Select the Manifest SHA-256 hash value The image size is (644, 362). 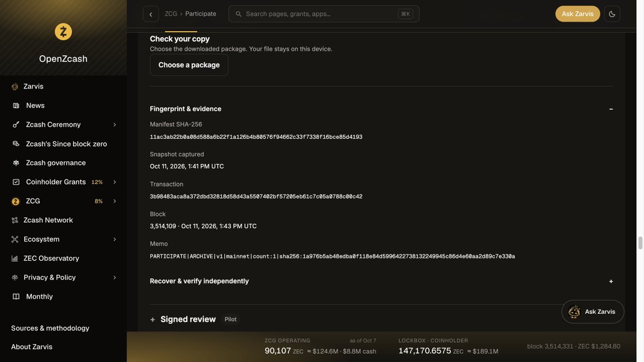[256, 137]
